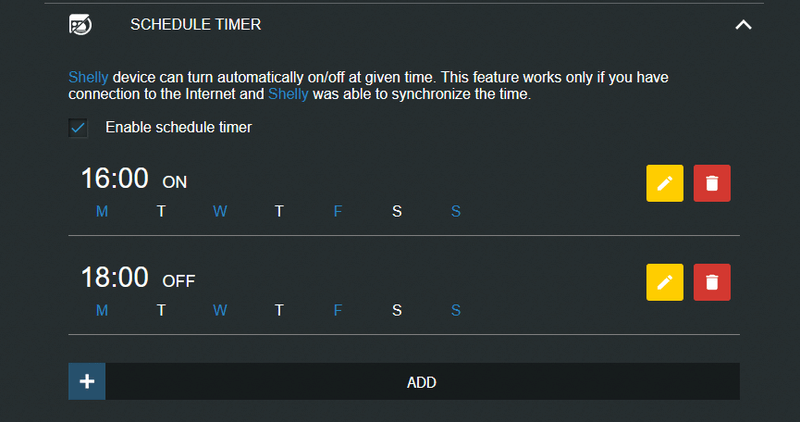Click the SCHEDULE TIMER header title
The image size is (800, 422).
[x=196, y=25]
